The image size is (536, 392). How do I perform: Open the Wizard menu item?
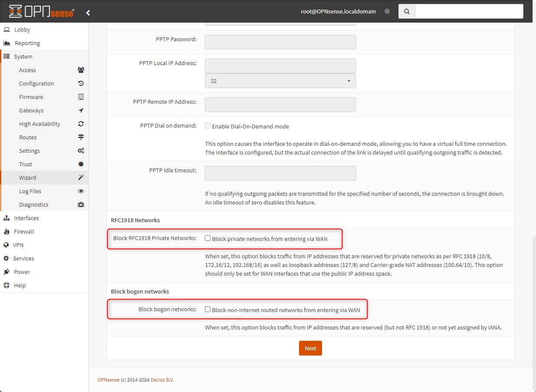pyautogui.click(x=28, y=178)
